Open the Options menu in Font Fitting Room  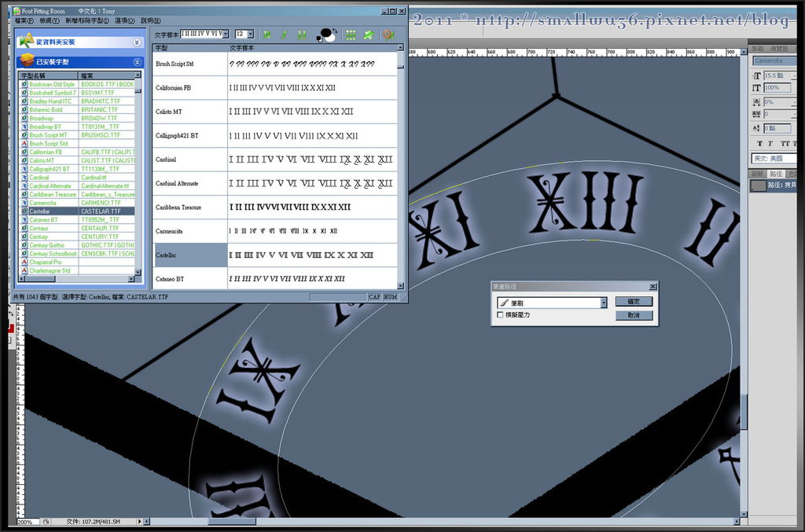point(124,20)
